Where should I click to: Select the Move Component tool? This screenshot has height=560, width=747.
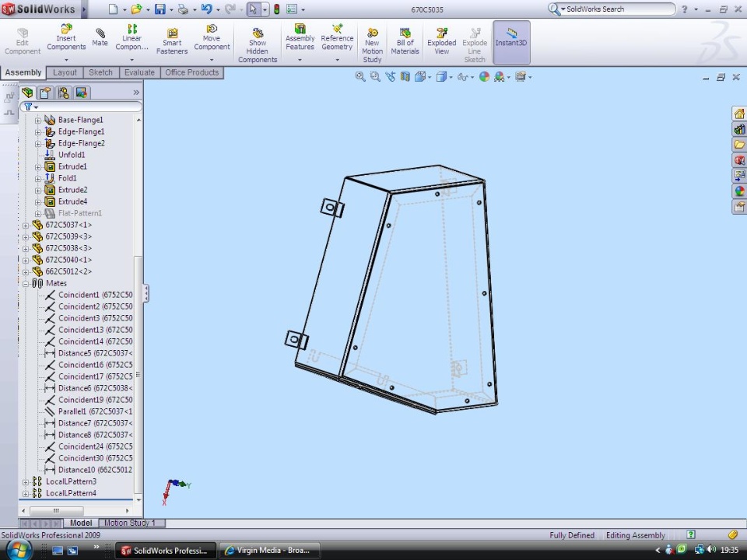click(212, 37)
